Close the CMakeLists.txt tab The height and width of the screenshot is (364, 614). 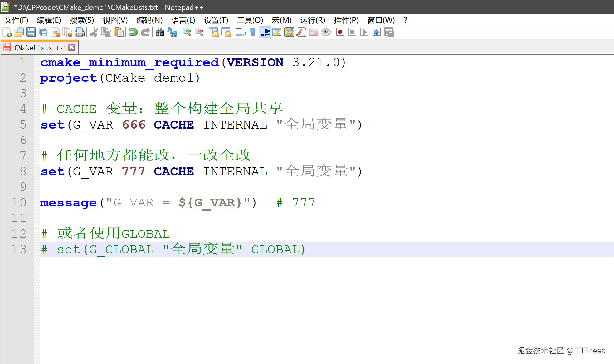tap(72, 47)
